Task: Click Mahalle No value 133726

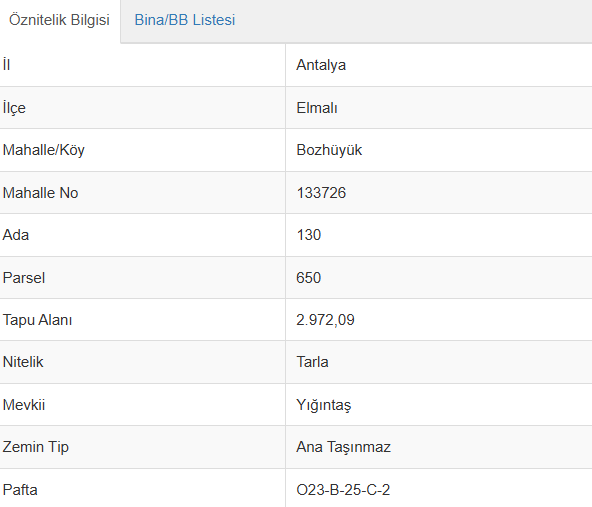Action: [x=321, y=193]
